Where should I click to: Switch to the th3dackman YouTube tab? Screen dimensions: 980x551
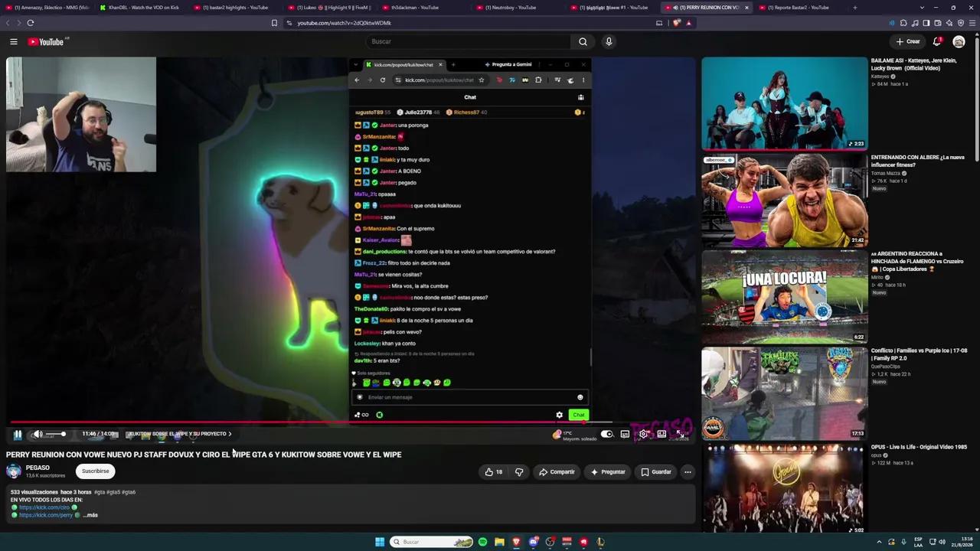[423, 8]
